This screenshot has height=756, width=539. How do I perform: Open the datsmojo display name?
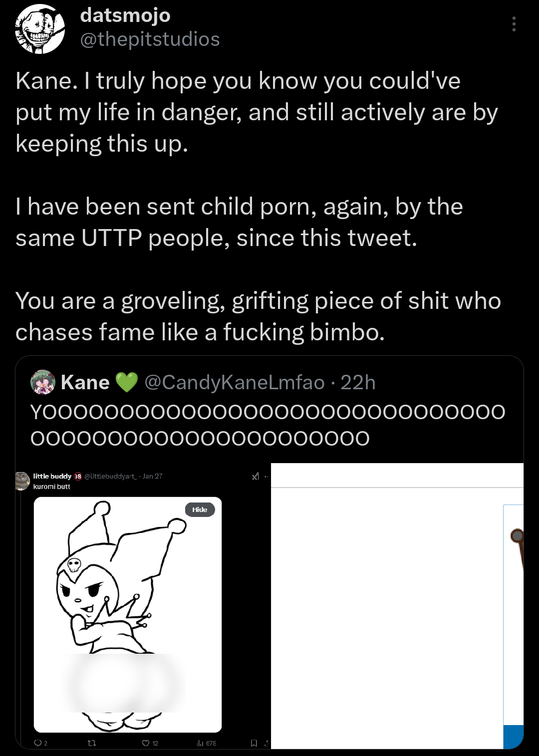tap(125, 15)
